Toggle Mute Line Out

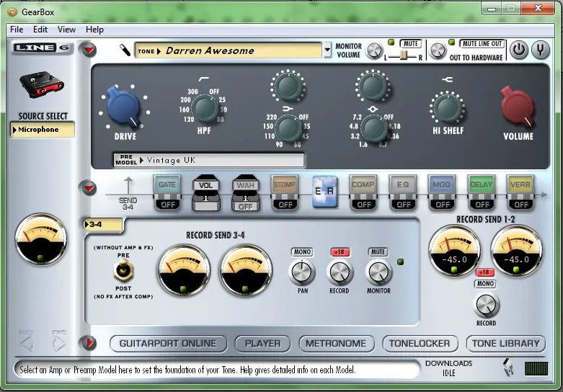(x=482, y=44)
